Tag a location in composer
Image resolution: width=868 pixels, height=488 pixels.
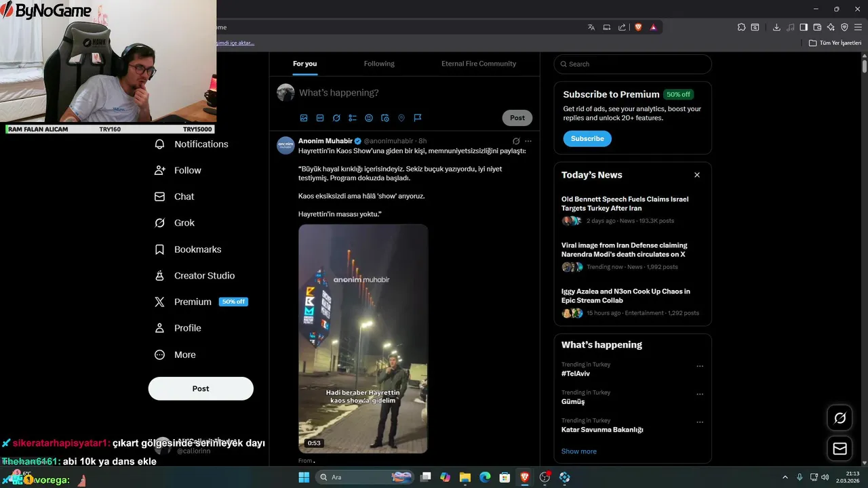(401, 118)
